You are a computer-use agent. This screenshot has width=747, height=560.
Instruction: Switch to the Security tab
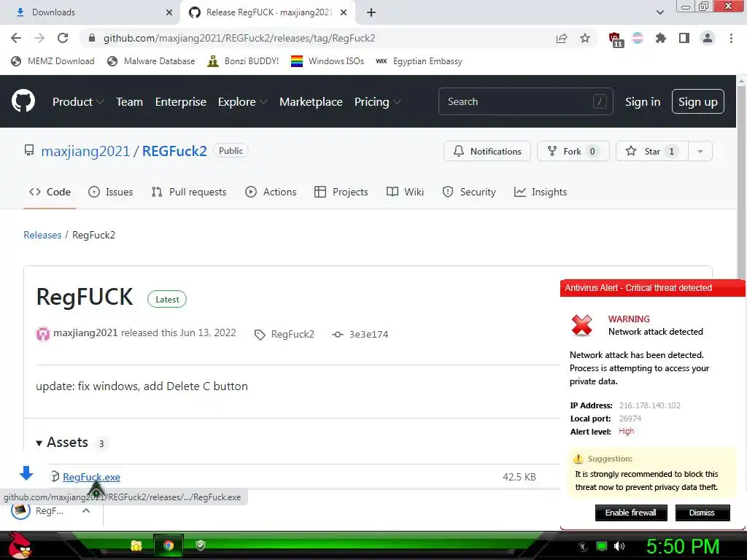[x=469, y=192]
